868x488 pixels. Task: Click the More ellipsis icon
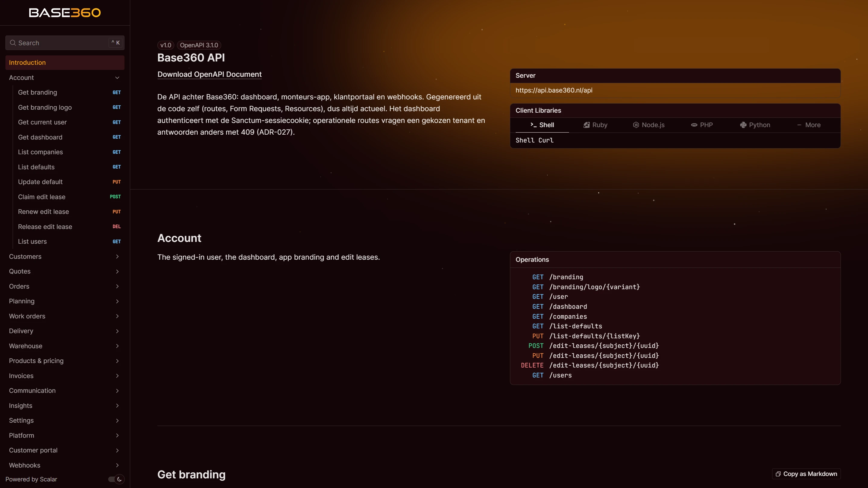click(x=799, y=125)
